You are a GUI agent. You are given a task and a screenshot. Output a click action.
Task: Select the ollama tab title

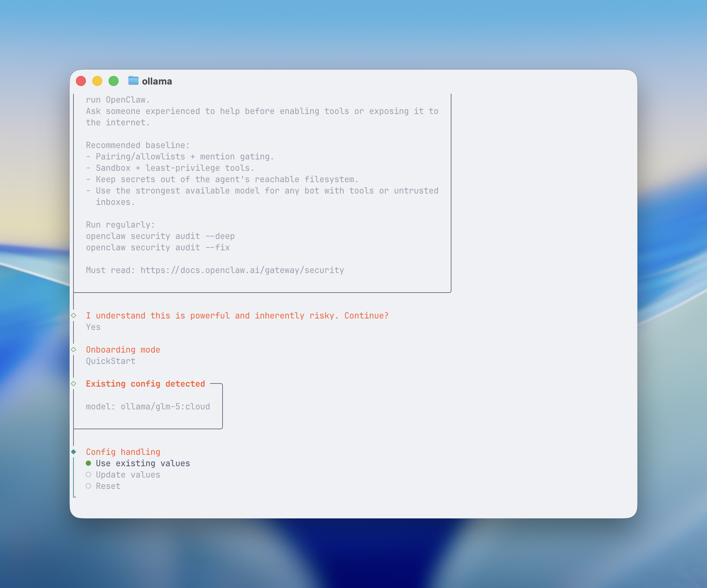pos(157,81)
